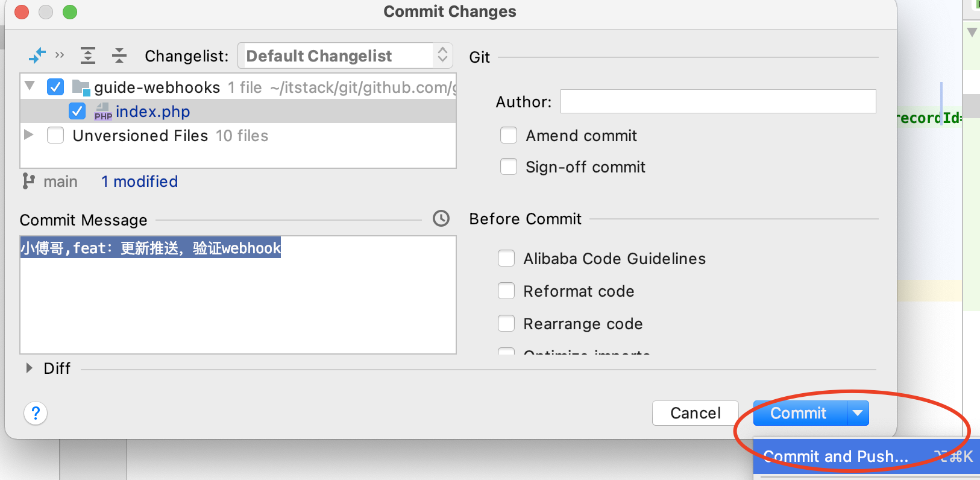Click the Author input field
Screen dimensions: 980x480
718,101
